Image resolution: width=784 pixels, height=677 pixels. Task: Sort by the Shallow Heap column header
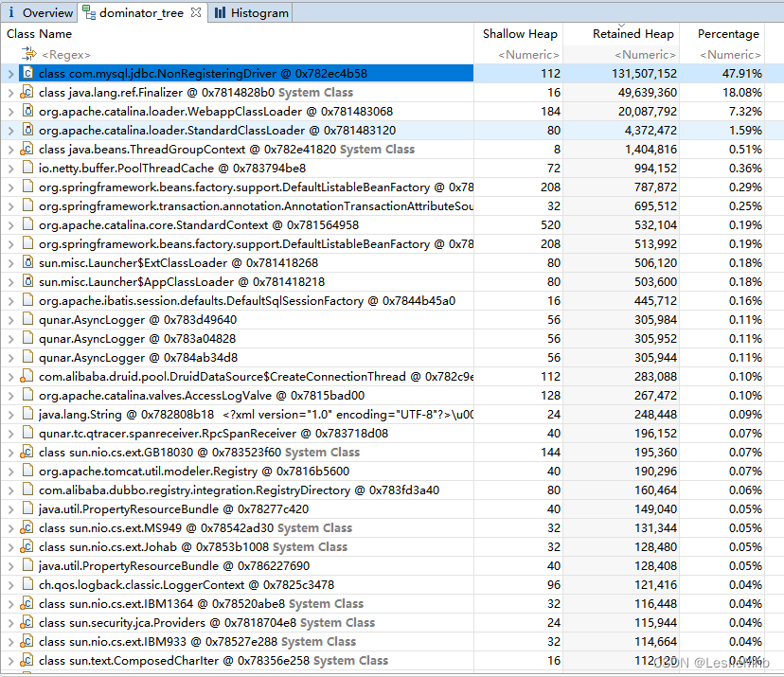pyautogui.click(x=519, y=33)
